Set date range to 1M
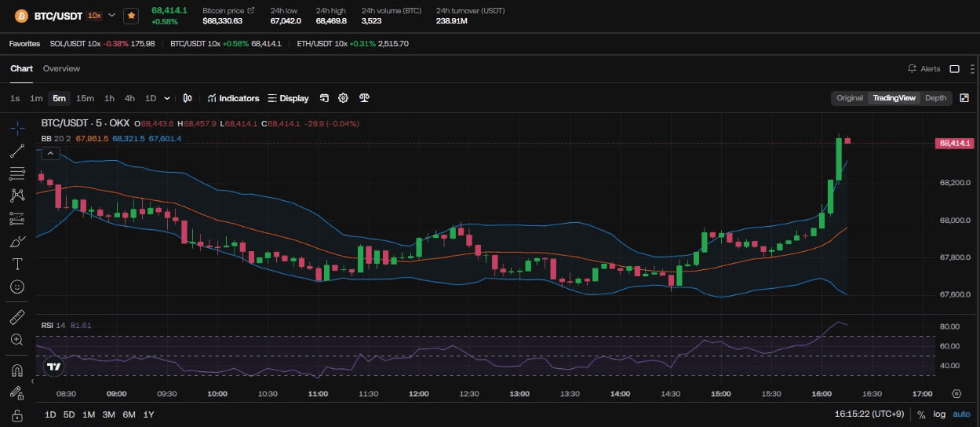Image resolution: width=980 pixels, height=427 pixels. pos(89,414)
